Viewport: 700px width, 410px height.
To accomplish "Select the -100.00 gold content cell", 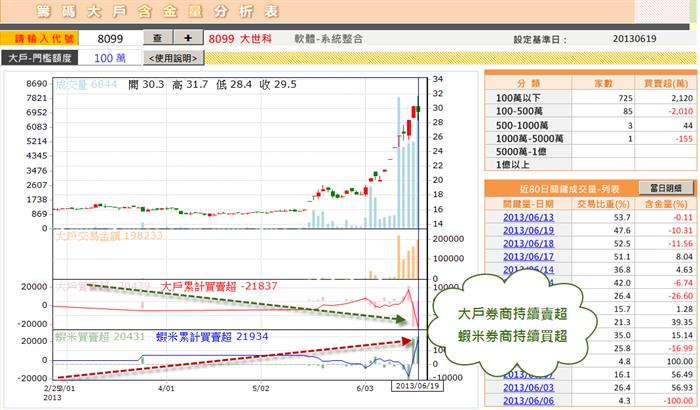I will pos(679,401).
